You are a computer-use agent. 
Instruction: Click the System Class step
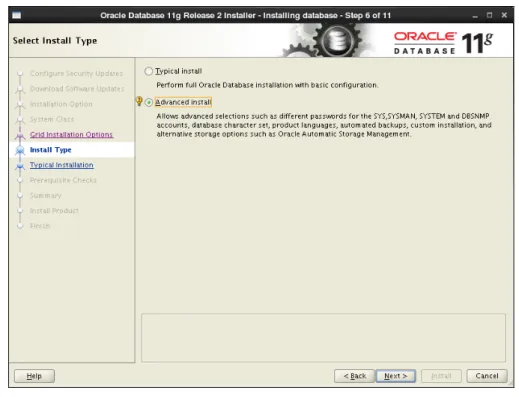tap(52, 119)
